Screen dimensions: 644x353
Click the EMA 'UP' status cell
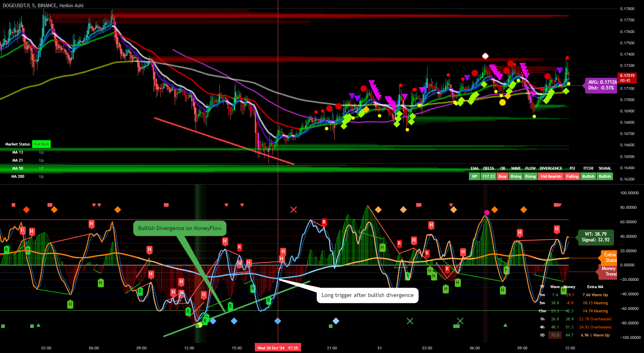coord(475,176)
